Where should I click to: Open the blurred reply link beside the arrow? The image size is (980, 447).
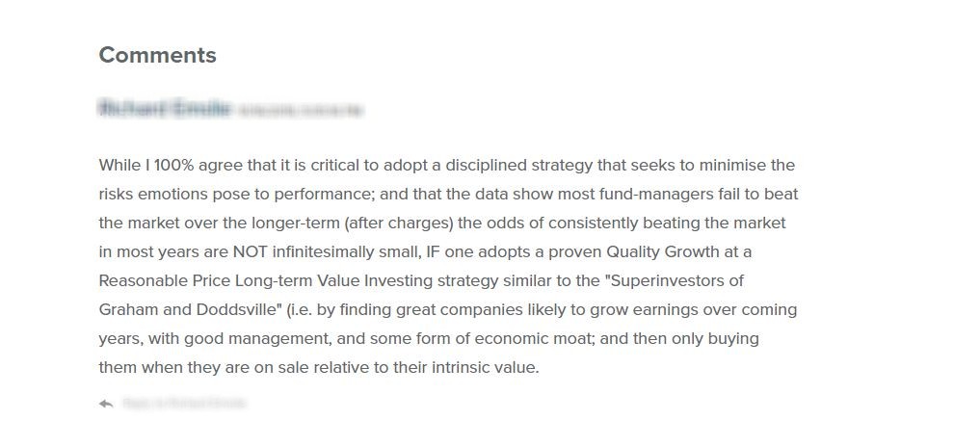(184, 404)
